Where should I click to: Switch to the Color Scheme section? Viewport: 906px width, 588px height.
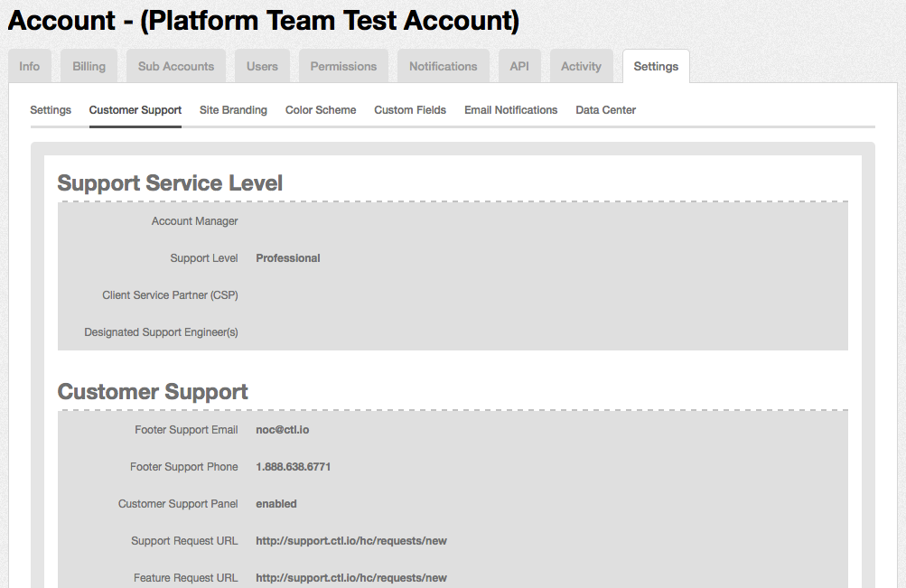(x=320, y=109)
